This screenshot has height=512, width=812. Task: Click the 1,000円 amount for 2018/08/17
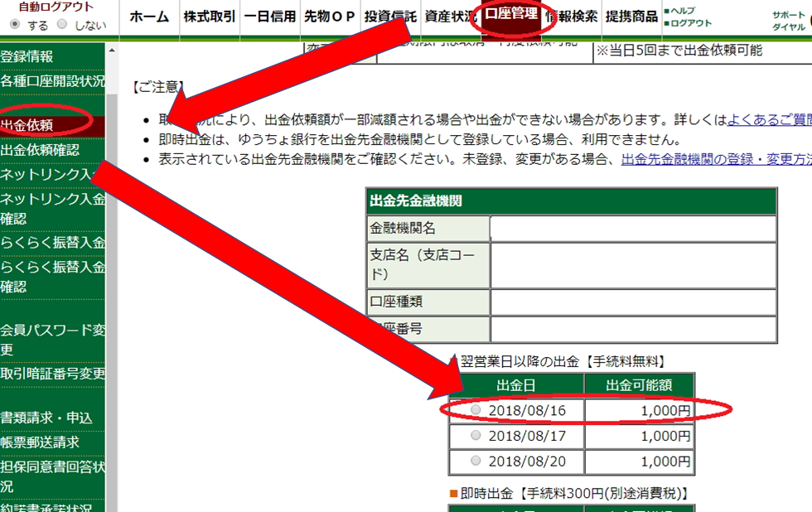pos(665,436)
